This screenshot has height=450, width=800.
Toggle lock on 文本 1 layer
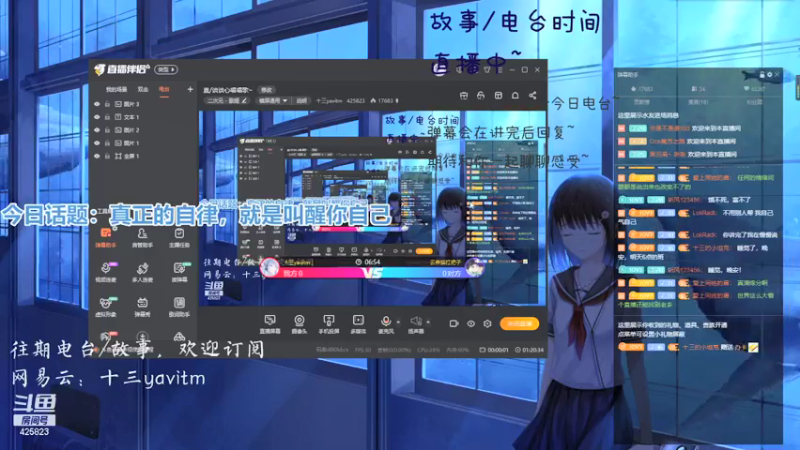[107, 117]
